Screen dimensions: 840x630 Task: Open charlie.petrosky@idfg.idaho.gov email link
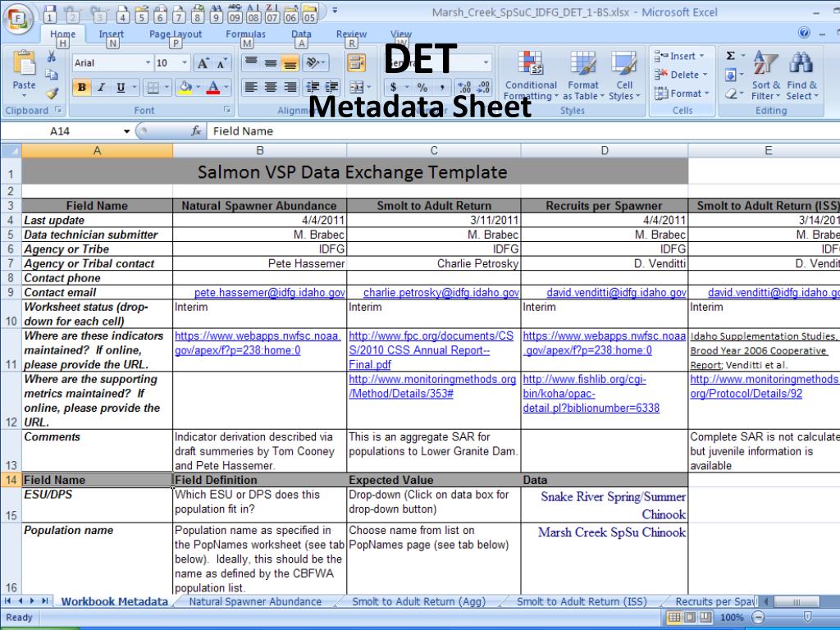pyautogui.click(x=441, y=293)
